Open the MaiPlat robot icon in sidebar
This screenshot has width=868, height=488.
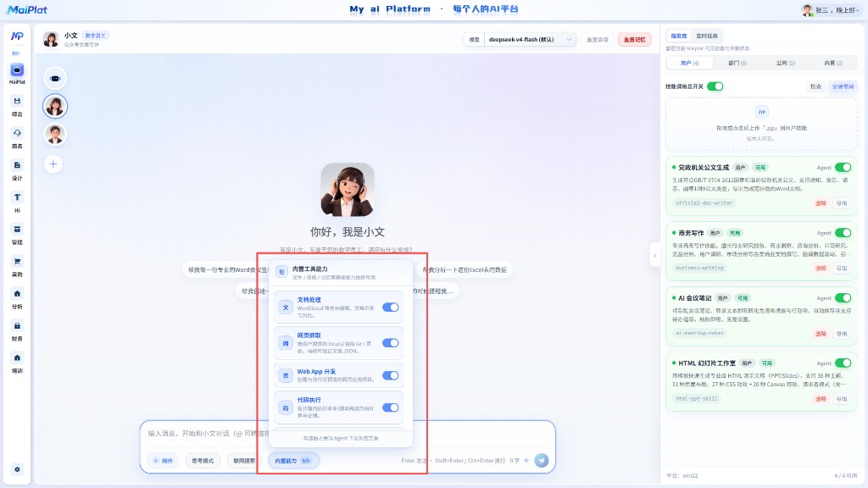click(x=17, y=70)
